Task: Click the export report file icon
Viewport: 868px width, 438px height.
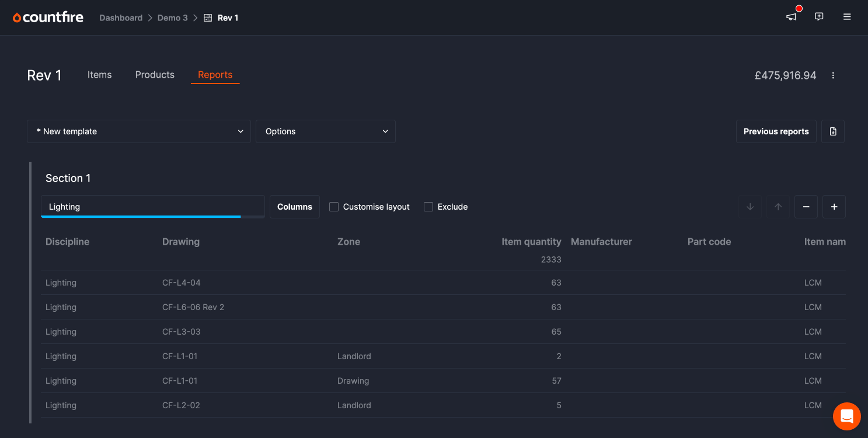Action: pos(832,131)
